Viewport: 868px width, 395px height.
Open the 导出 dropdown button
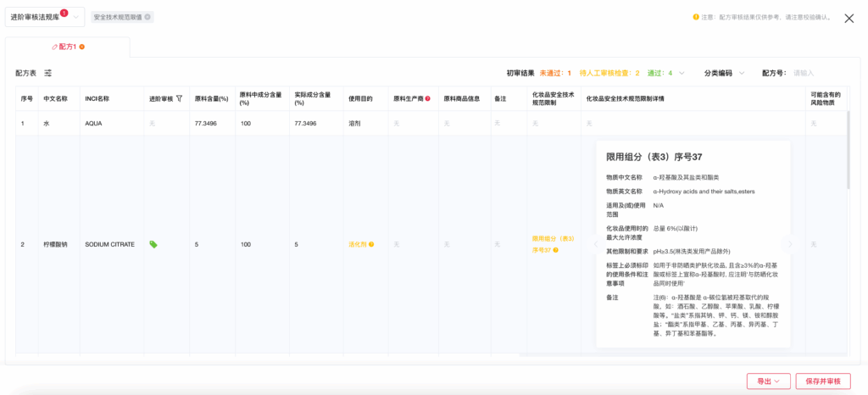point(768,381)
